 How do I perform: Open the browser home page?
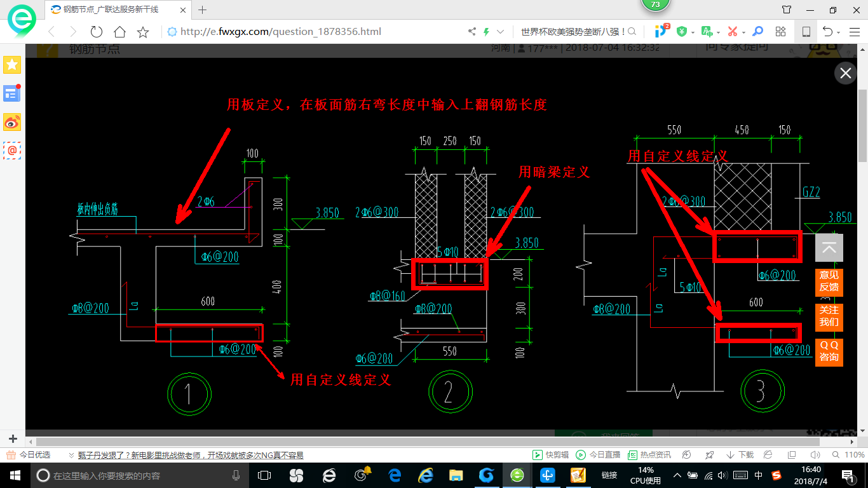[119, 32]
